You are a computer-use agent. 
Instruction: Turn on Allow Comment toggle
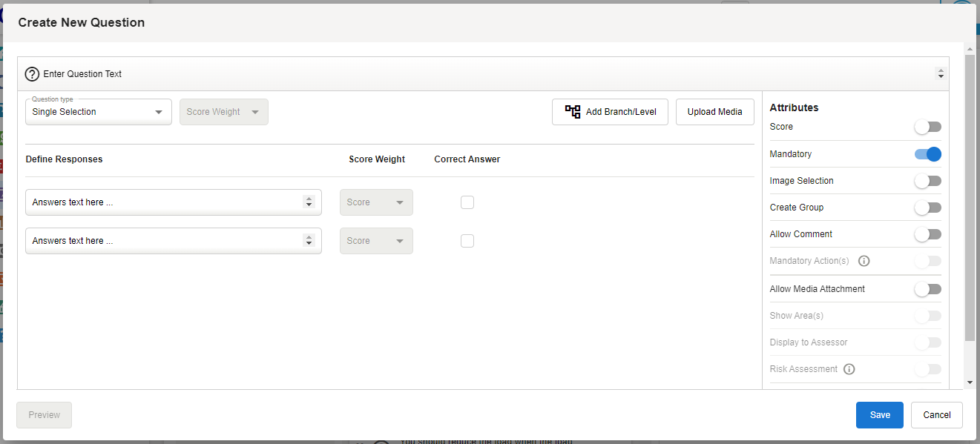[x=927, y=234]
